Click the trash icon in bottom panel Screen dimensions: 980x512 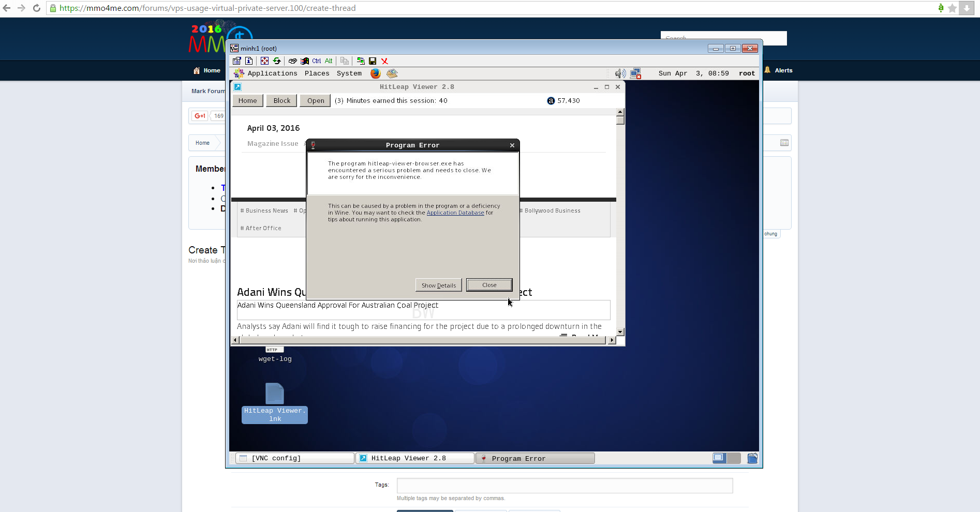tap(752, 458)
